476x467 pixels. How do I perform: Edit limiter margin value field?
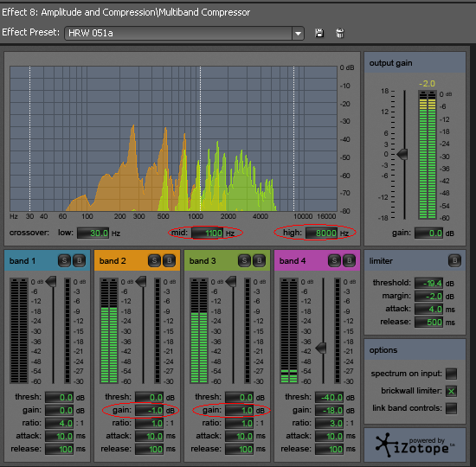429,296
